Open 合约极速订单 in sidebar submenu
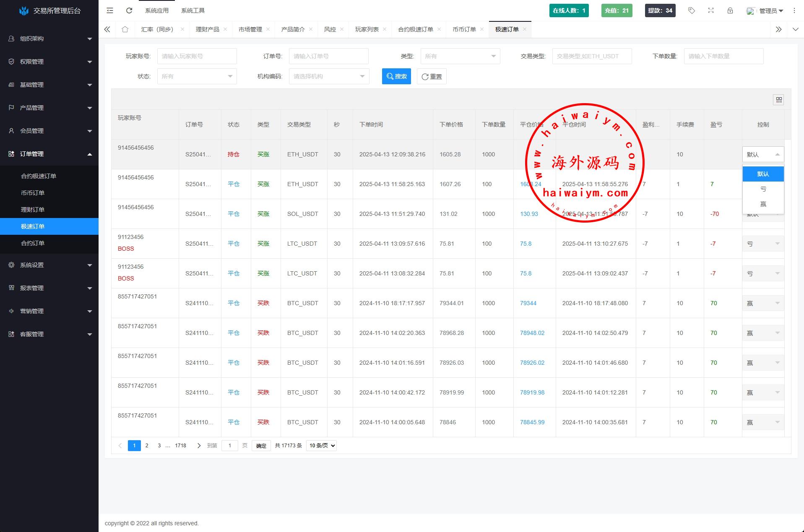Image resolution: width=804 pixels, height=532 pixels. point(39,176)
